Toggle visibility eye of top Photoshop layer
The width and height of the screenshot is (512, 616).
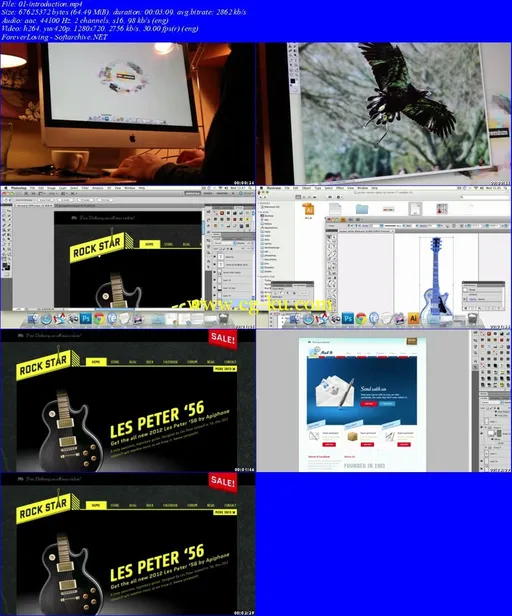(x=215, y=257)
